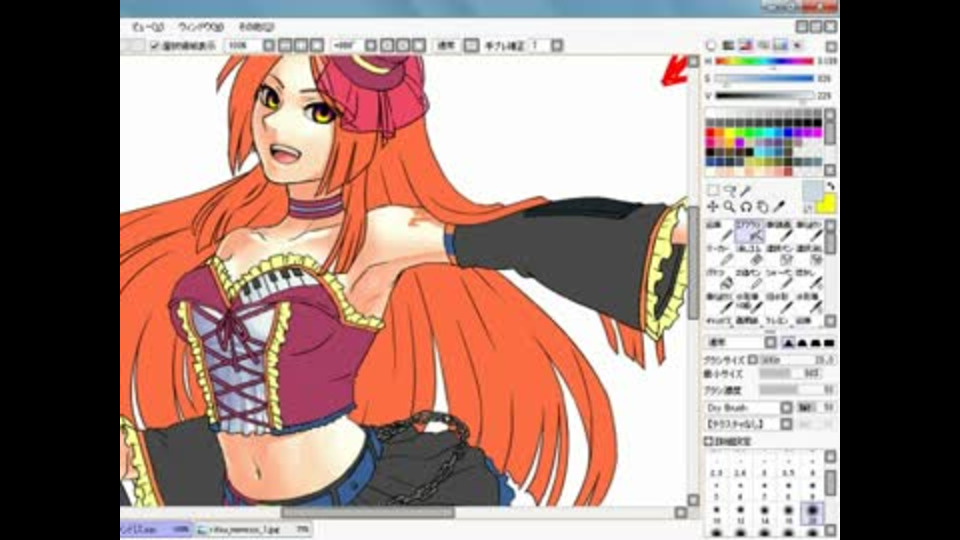
Task: Click the ブラシ濃度 brush density slider
Action: tap(797, 390)
